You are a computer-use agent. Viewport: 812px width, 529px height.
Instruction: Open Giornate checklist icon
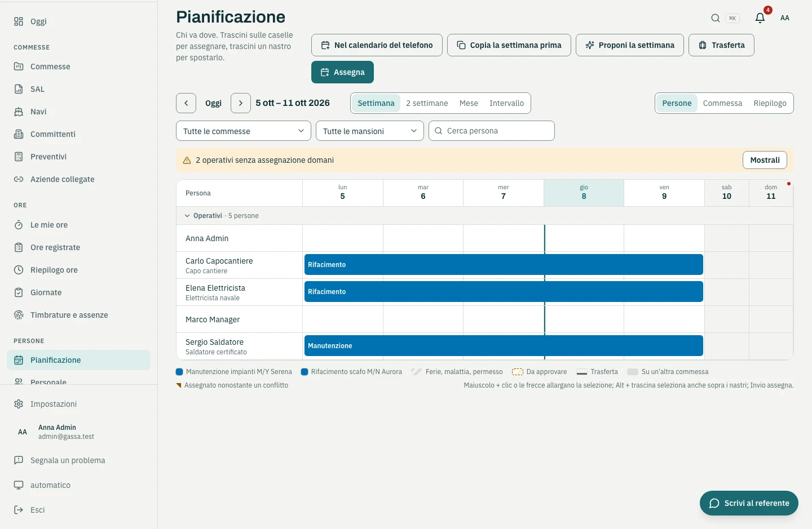tap(19, 292)
